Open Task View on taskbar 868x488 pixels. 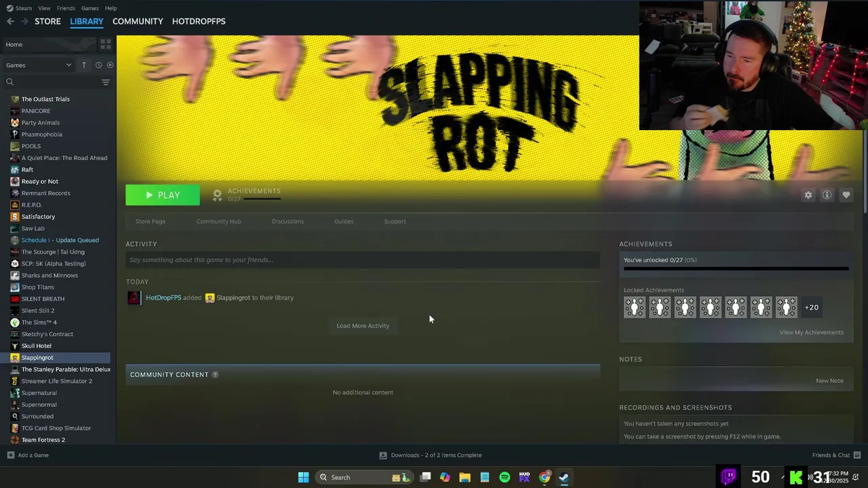pos(425,477)
